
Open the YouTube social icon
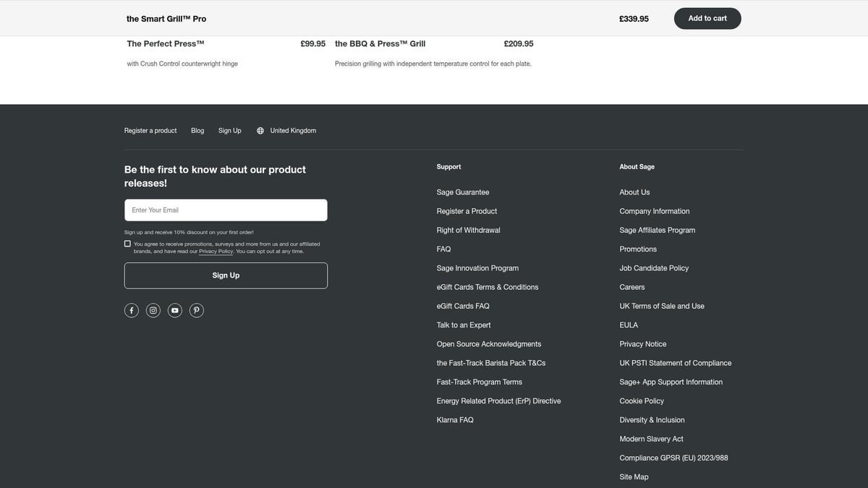[175, 310]
